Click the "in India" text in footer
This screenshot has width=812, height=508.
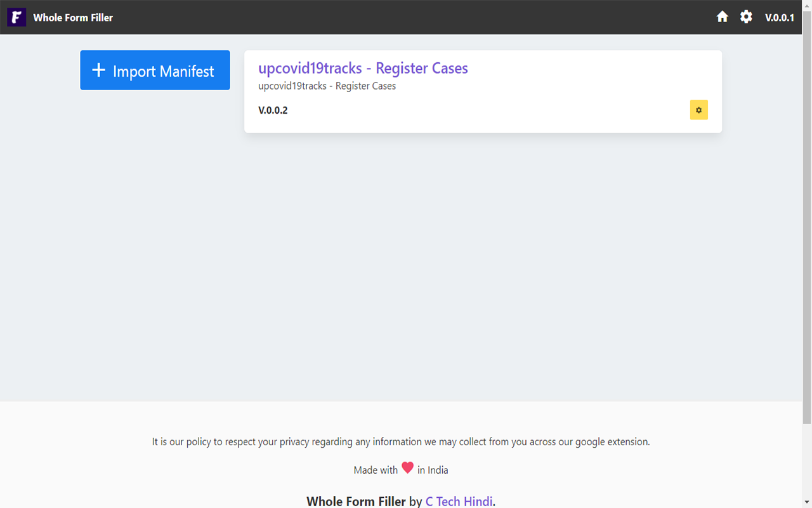click(x=433, y=470)
